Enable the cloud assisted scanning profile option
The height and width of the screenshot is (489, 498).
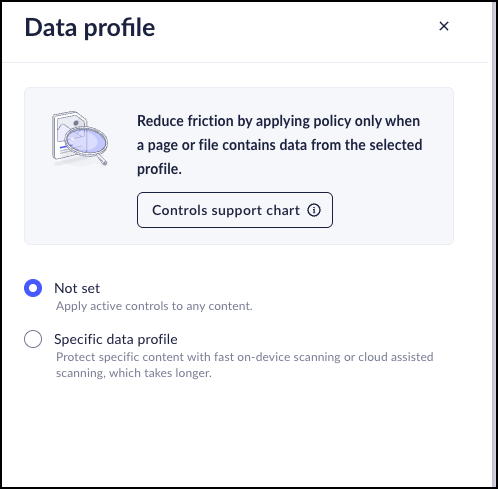click(x=33, y=339)
